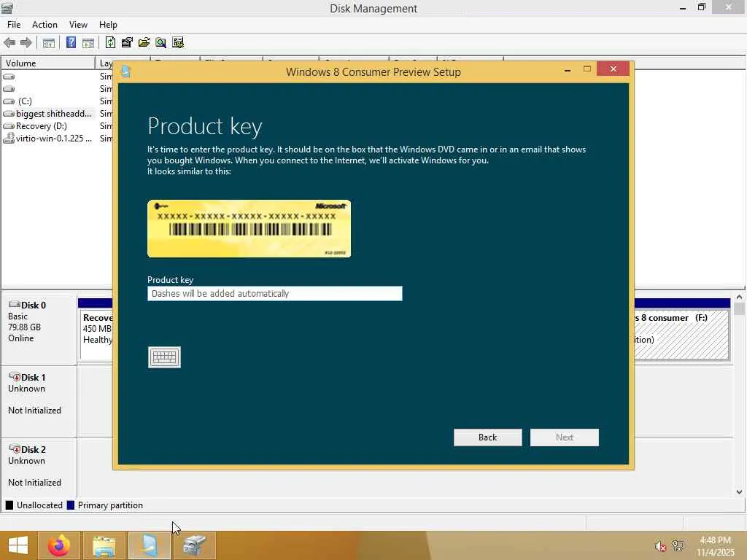Click the Refresh toolbar icon
Viewport: 747px width, 560px height.
click(x=110, y=43)
